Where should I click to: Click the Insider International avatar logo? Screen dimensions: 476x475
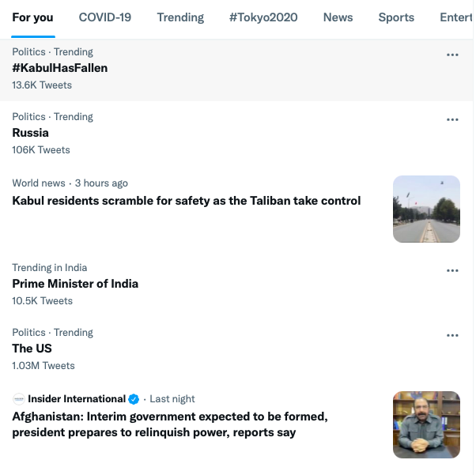tap(18, 399)
